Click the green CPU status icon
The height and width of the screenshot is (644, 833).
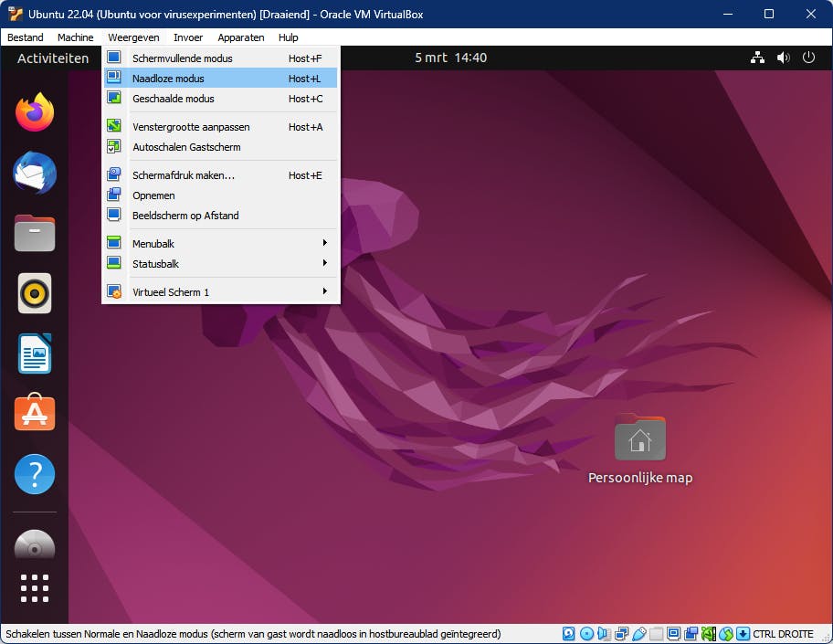tap(709, 633)
